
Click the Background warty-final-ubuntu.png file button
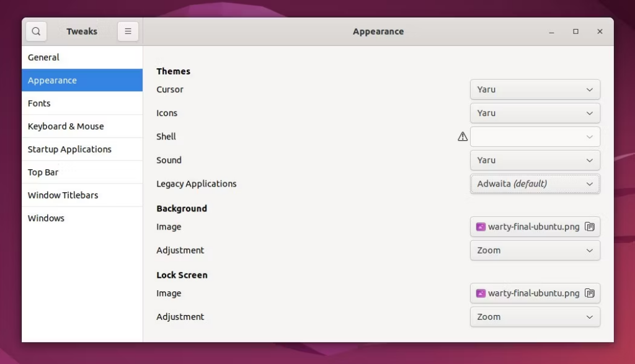535,227
